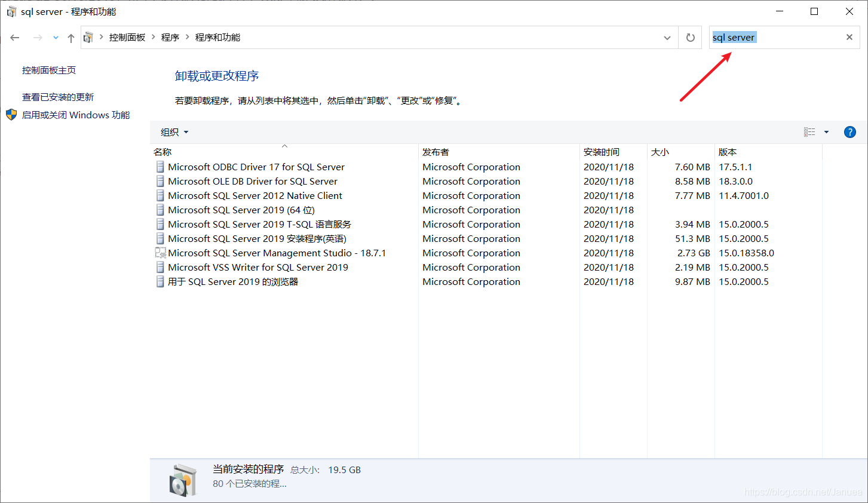Click icon of SQL Server 2019 (64 位)
Screen dimensions: 868x503
160,210
